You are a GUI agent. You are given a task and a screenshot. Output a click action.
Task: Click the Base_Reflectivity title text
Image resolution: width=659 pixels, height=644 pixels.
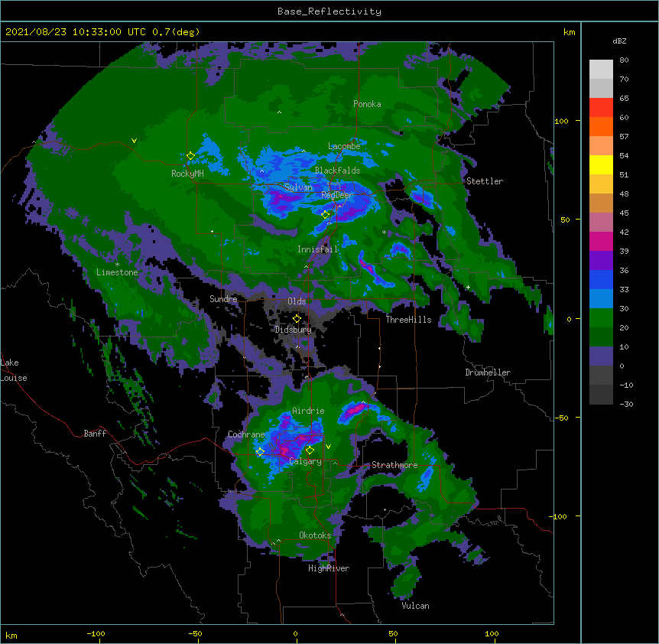[329, 11]
